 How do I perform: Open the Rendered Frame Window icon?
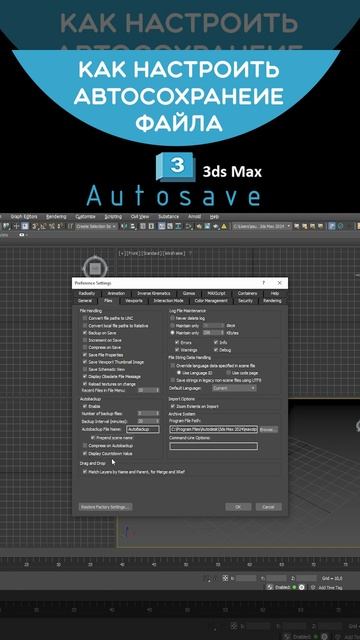[207, 226]
